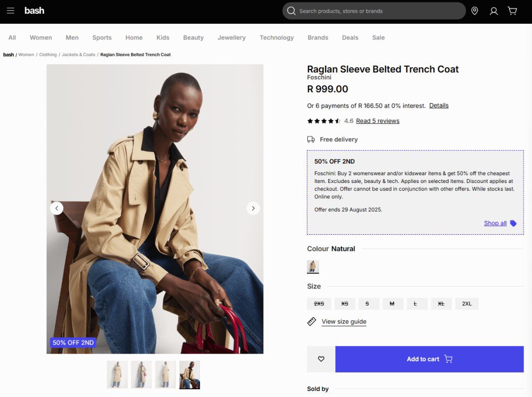View the first product thumbnail
The image size is (532, 397).
pyautogui.click(x=117, y=374)
